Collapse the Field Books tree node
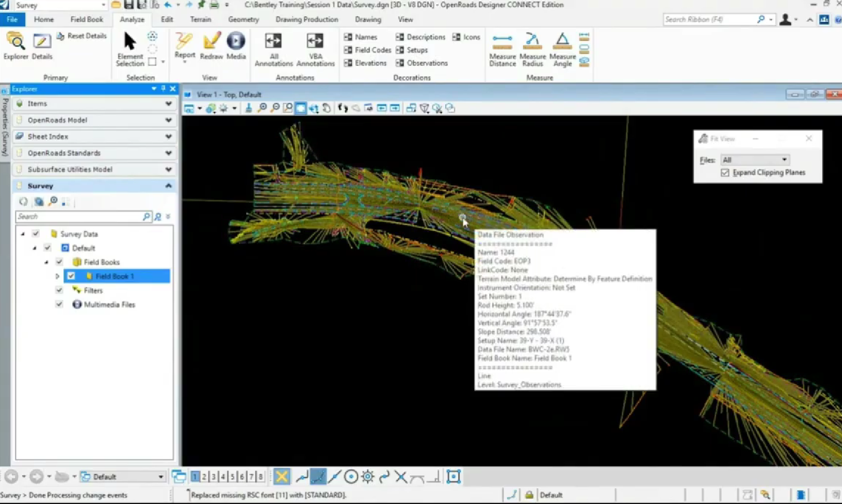Image resolution: width=842 pixels, height=504 pixels. click(x=46, y=263)
